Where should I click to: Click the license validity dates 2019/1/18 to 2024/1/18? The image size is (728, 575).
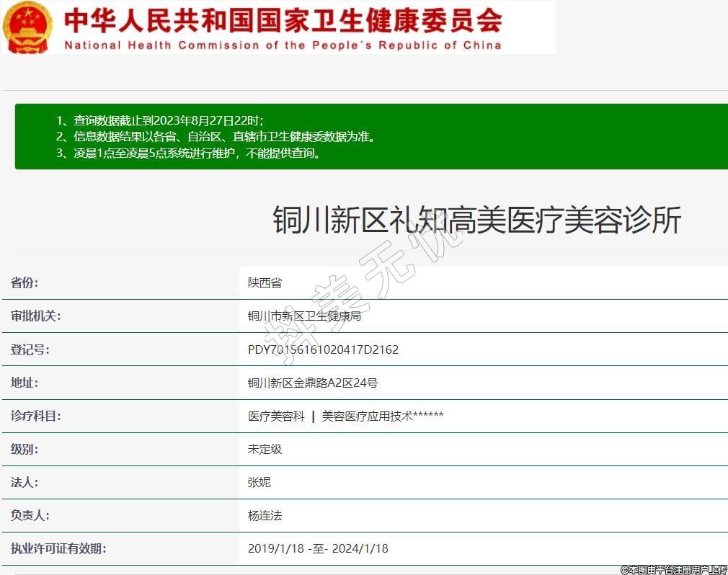[x=318, y=548]
